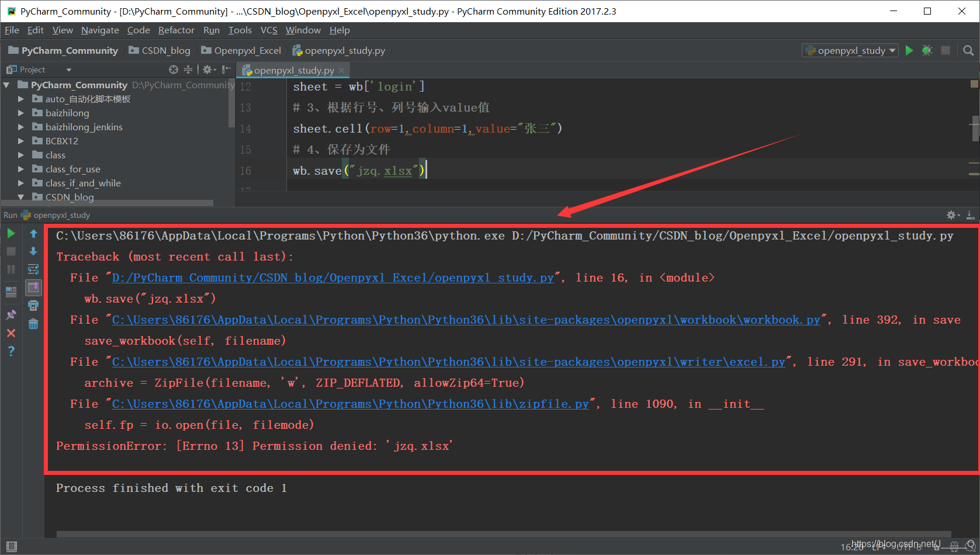This screenshot has width=980, height=555.
Task: Pin the Run tab with the pin icon
Action: (x=11, y=314)
